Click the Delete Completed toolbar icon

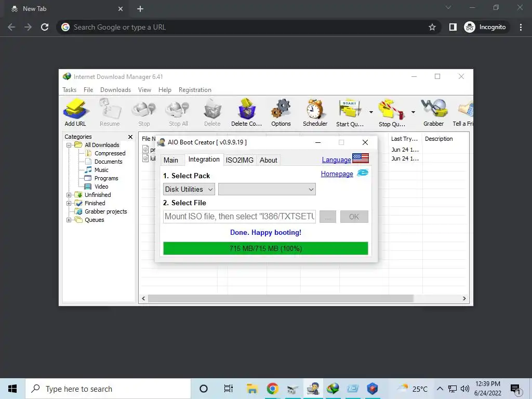[x=247, y=113]
